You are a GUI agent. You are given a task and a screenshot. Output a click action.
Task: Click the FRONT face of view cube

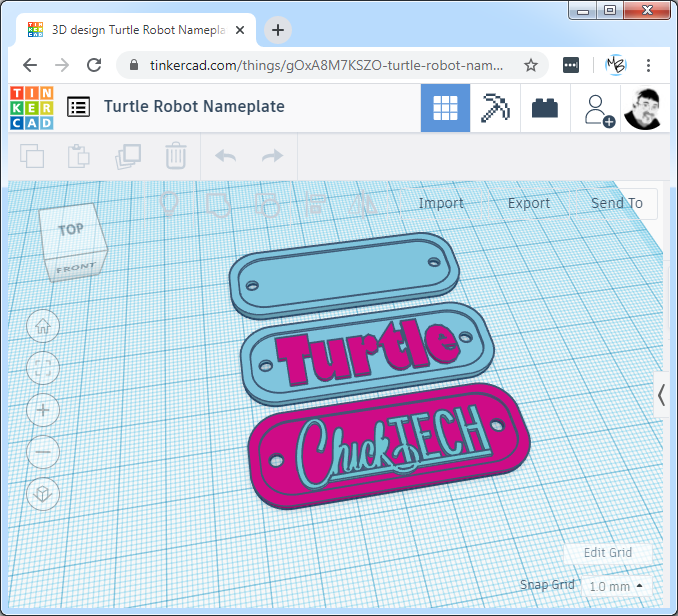[x=76, y=268]
